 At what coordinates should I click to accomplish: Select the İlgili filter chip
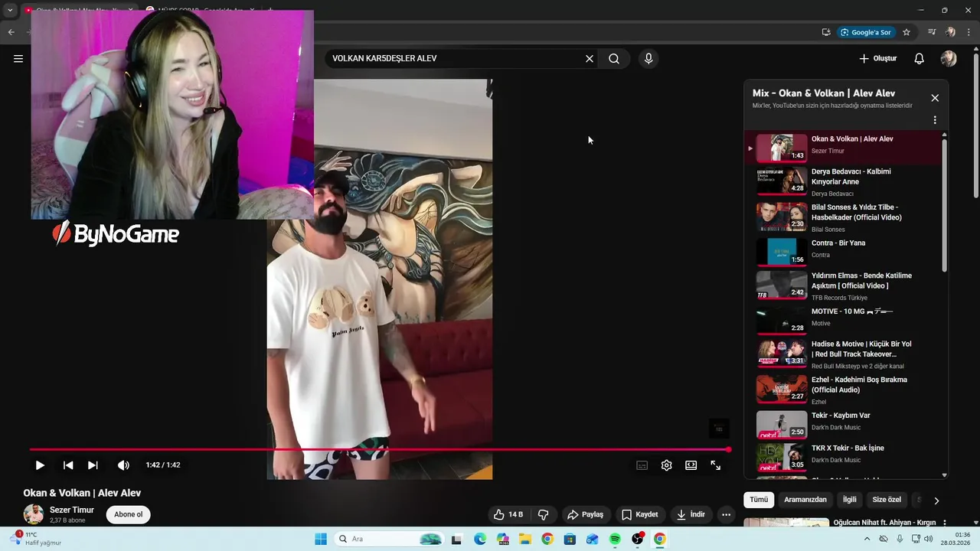tap(850, 500)
